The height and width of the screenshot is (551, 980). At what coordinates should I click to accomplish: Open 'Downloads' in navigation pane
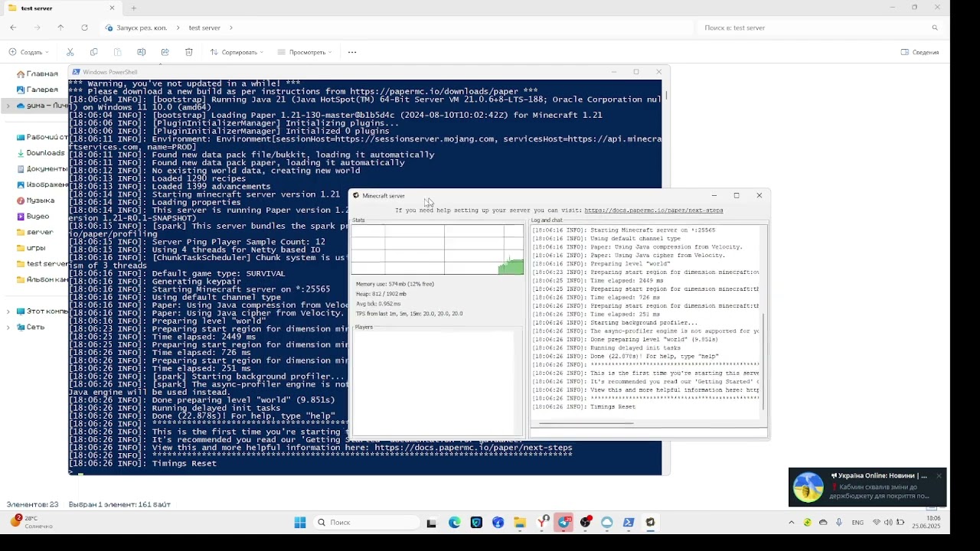click(x=41, y=153)
